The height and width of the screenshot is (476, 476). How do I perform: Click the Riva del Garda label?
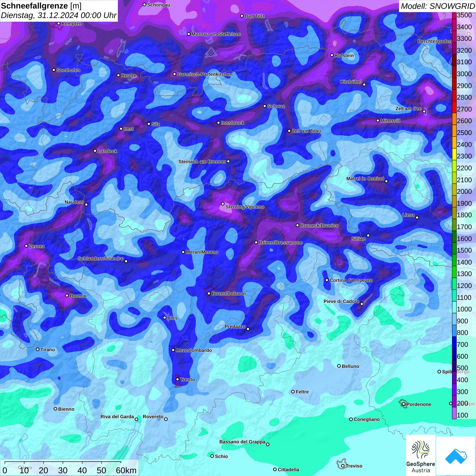(117, 417)
